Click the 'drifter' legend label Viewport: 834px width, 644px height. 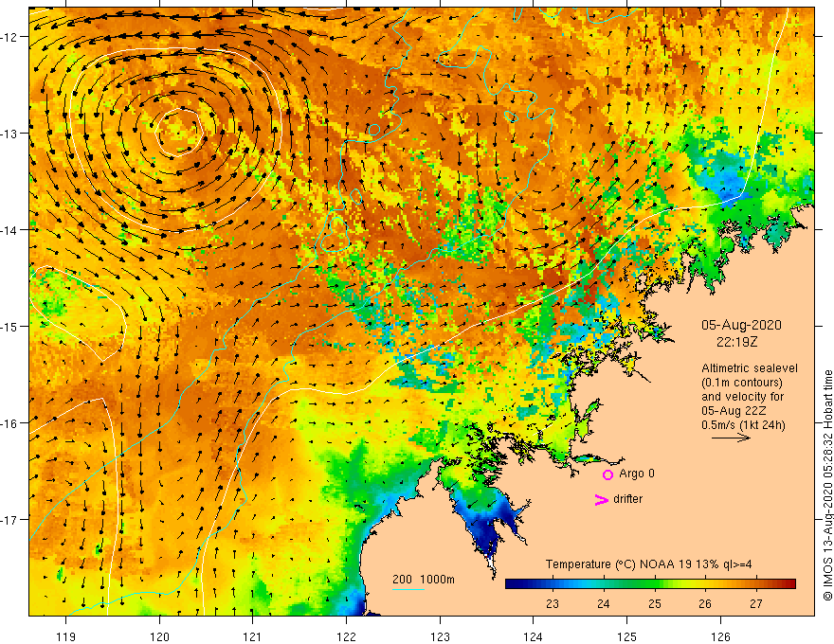click(x=627, y=499)
